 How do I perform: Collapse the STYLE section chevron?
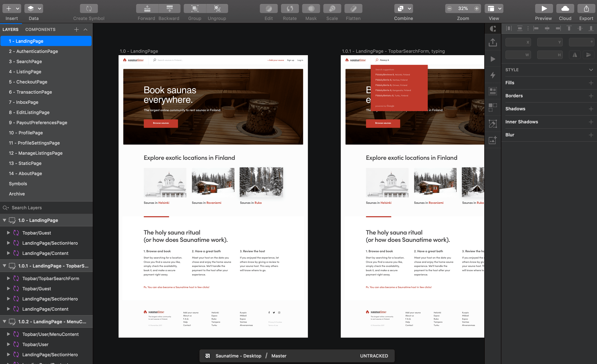click(591, 70)
